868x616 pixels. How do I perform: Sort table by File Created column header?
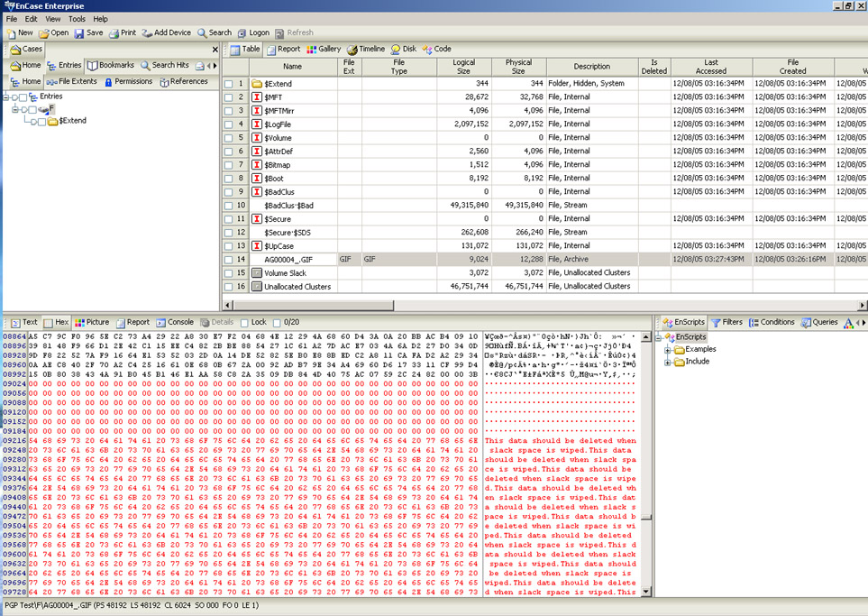[x=792, y=67]
